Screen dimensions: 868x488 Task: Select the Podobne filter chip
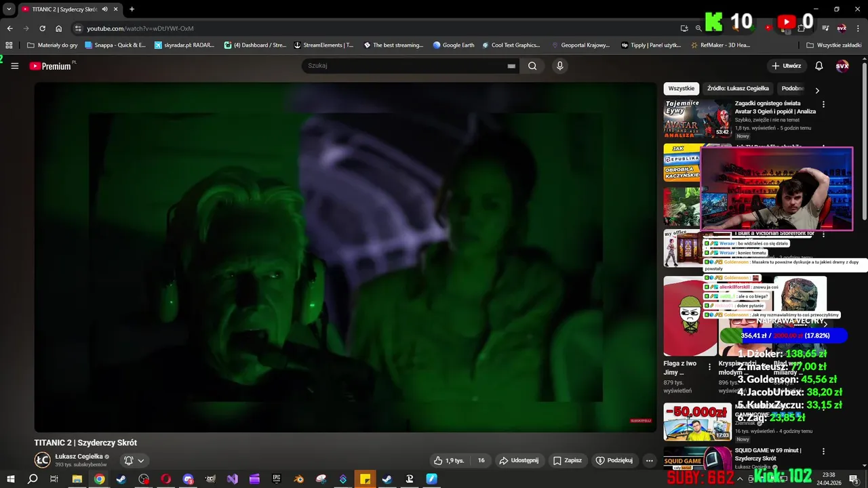tap(793, 88)
